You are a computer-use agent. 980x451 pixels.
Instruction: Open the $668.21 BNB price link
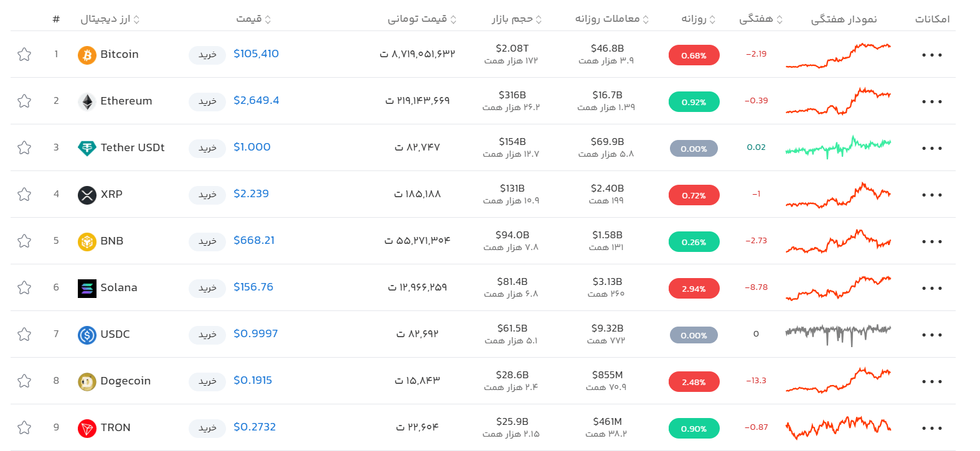coord(254,240)
